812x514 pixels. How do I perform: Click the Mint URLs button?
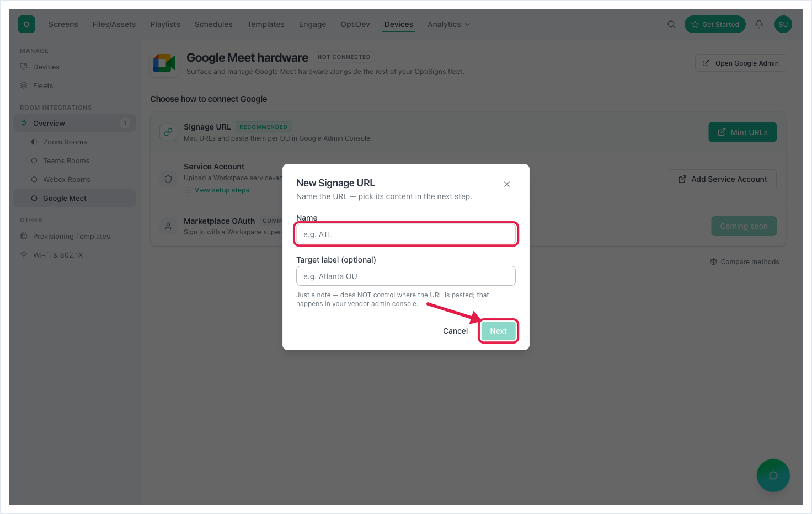coord(742,132)
